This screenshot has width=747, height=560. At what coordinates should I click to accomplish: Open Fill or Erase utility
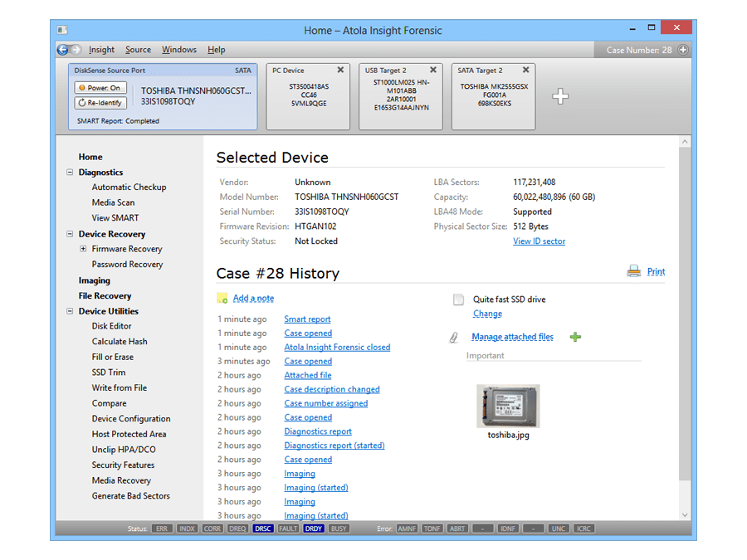(112, 357)
